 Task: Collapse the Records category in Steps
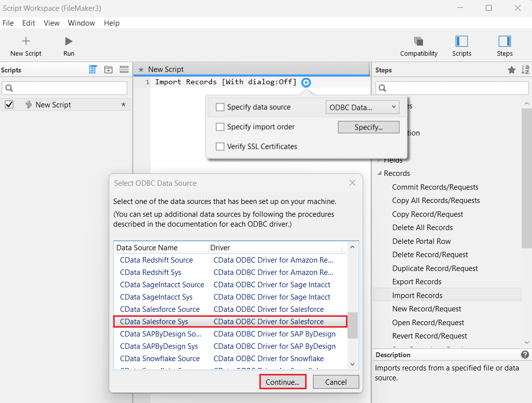379,173
